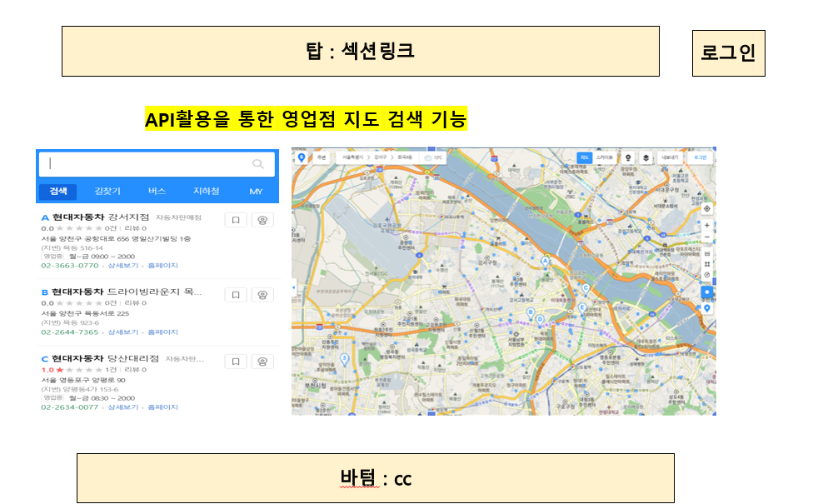Switch map to 지도 view
The height and width of the screenshot is (504, 813).
(x=585, y=157)
